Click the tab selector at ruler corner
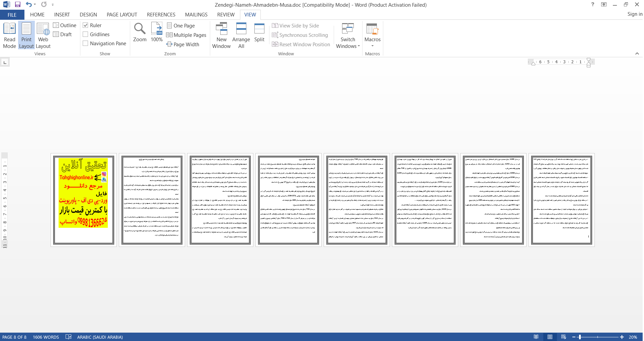Image resolution: width=644 pixels, height=341 pixels. tap(5, 62)
